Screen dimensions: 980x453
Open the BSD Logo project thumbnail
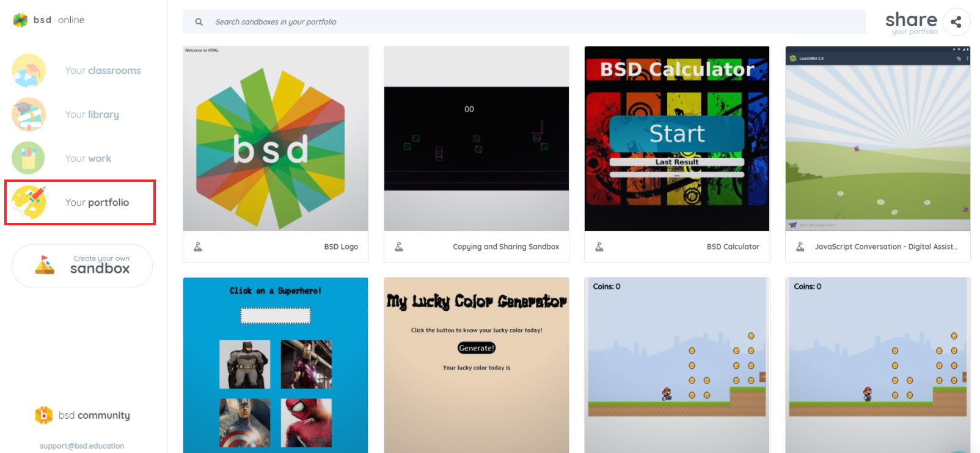(276, 139)
